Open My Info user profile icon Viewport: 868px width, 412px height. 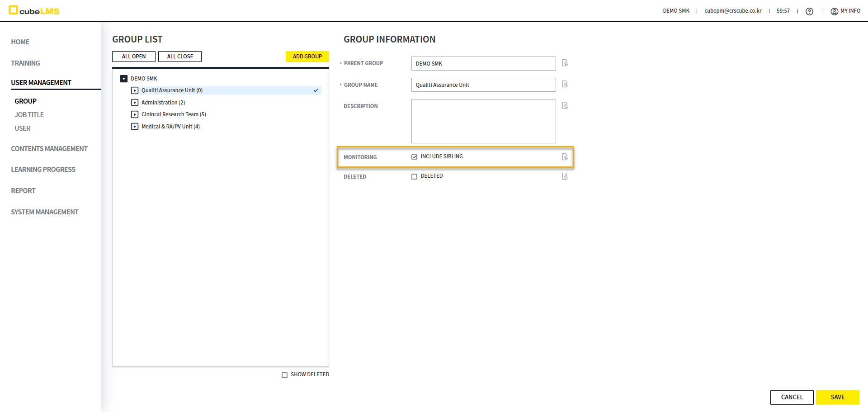pos(834,11)
